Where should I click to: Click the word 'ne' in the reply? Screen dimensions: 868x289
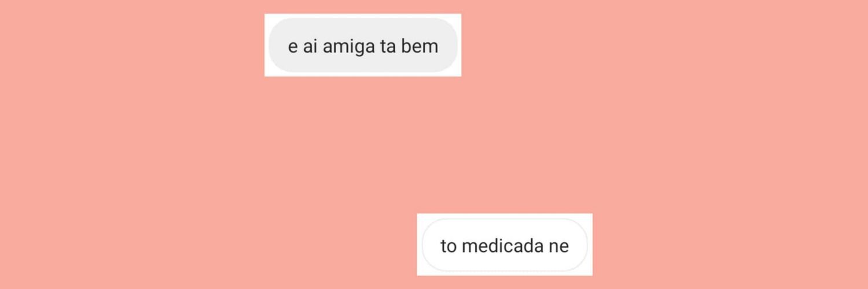558,248
